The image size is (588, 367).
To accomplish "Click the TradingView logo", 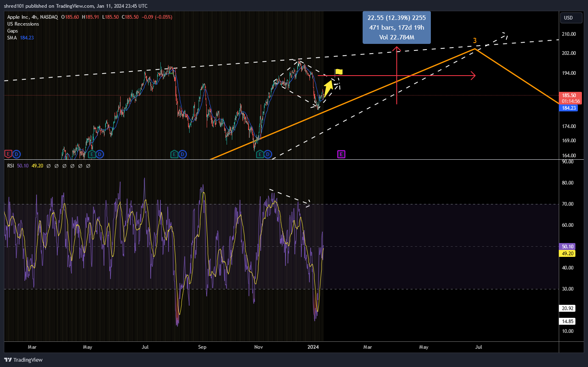I will tap(23, 360).
